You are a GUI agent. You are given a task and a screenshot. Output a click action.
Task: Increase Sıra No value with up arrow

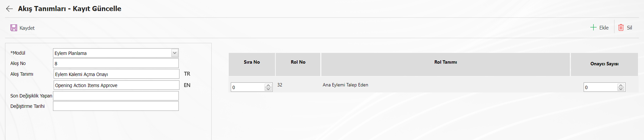click(x=268, y=85)
